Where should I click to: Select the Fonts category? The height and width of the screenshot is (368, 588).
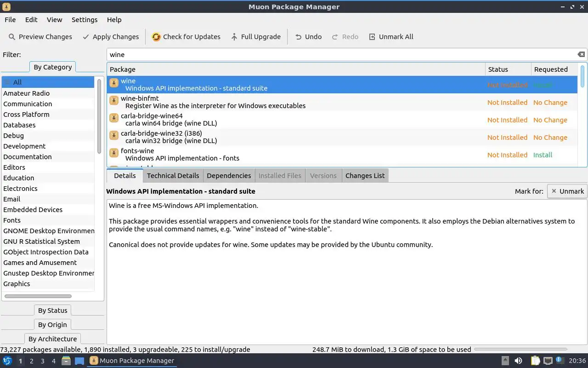pyautogui.click(x=48, y=220)
